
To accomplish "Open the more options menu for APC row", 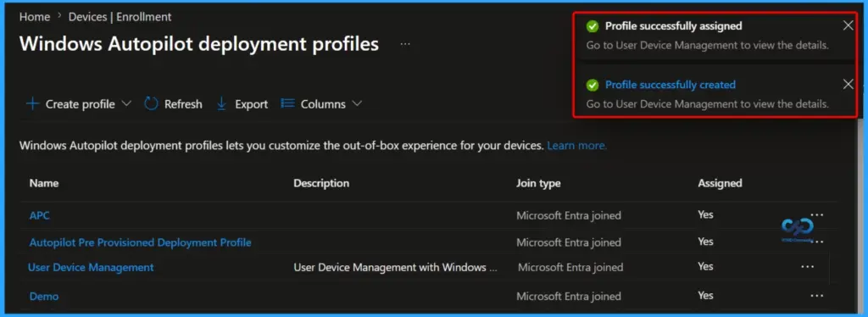I will [816, 214].
